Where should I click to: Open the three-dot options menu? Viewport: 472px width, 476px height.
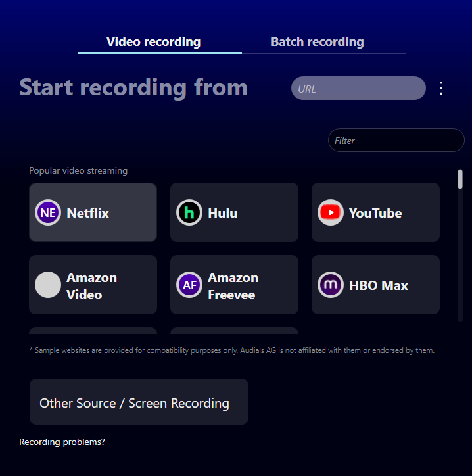(x=440, y=88)
